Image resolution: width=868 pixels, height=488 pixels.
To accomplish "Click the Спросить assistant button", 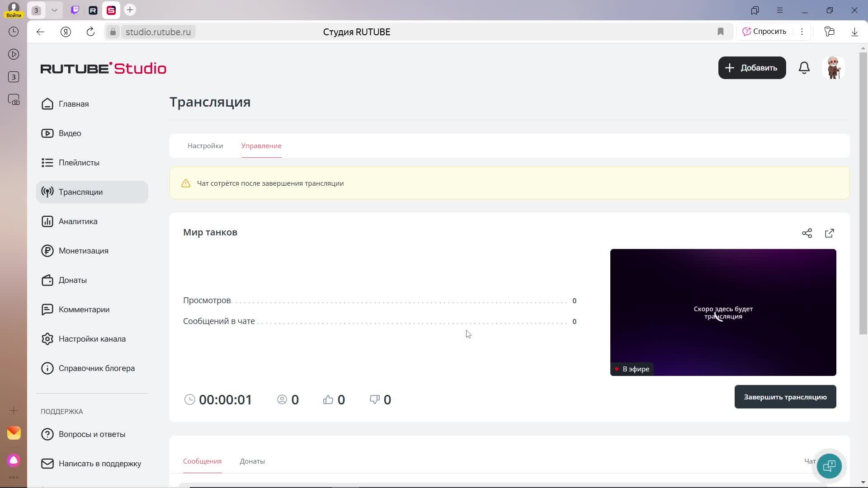I will [764, 32].
